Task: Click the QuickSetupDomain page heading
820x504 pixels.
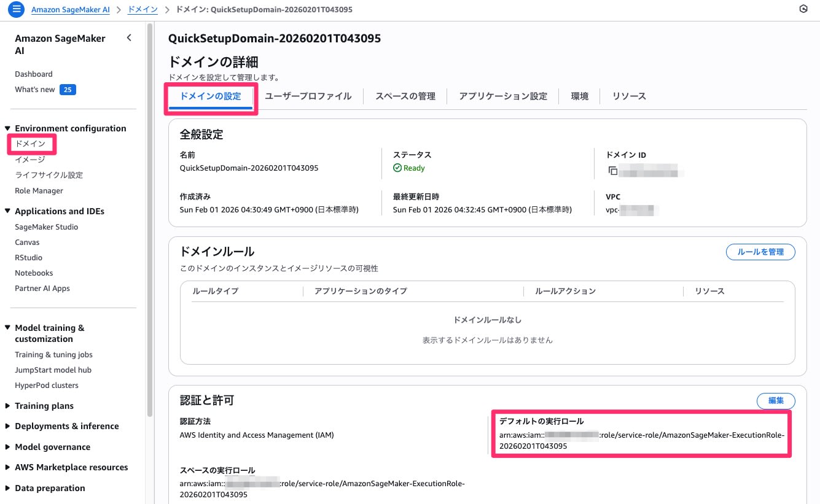Action: 275,39
